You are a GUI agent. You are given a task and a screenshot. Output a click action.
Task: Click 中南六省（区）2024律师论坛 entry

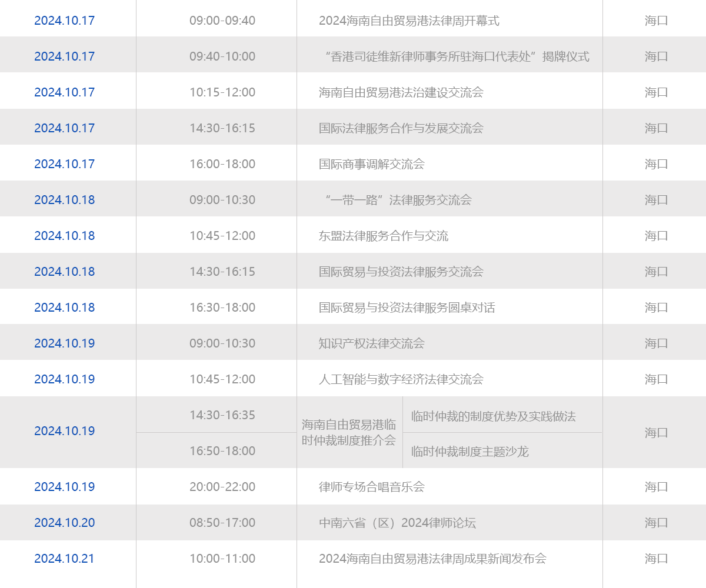[x=397, y=523]
